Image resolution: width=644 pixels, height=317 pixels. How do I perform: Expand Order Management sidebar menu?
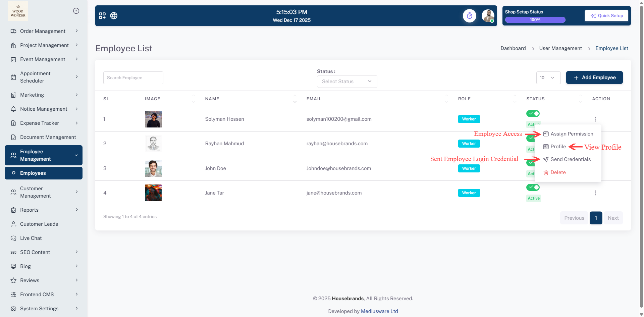point(44,31)
